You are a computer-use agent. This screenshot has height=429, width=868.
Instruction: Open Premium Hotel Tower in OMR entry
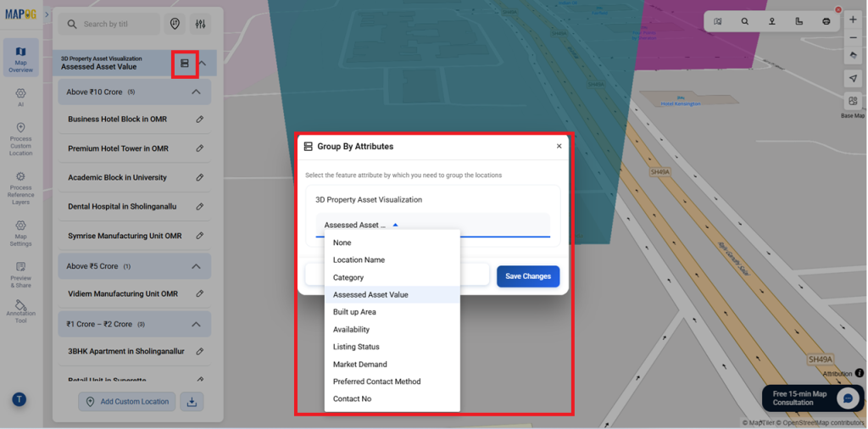click(x=119, y=148)
